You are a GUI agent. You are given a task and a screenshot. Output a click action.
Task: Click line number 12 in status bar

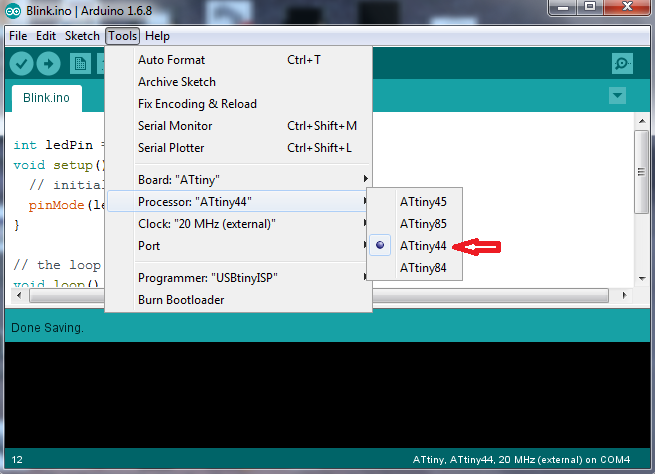[x=17, y=460]
